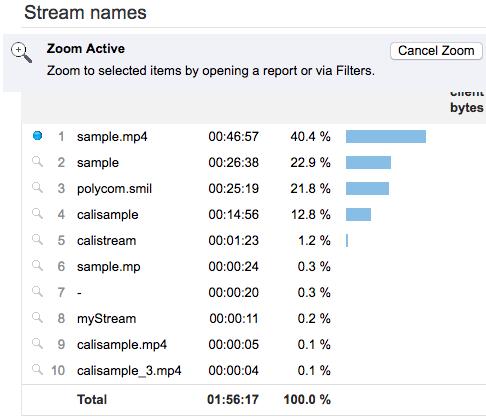Select the sample.mp4 stream name
Image resolution: width=486 pixels, height=417 pixels.
[112, 137]
